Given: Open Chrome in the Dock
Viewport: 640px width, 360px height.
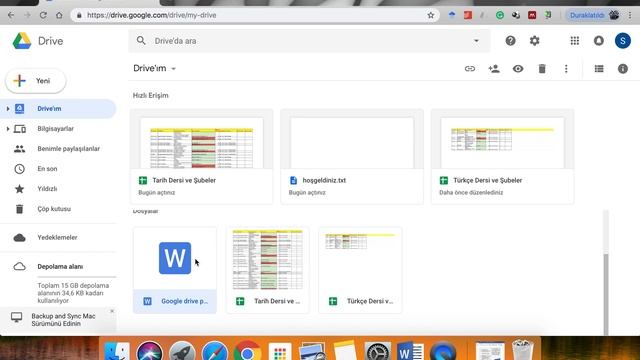Looking at the screenshot, I should tap(247, 351).
